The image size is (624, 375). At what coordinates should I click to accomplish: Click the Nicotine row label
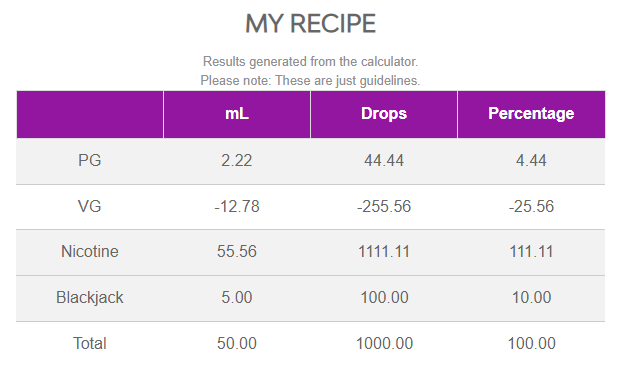pos(90,252)
